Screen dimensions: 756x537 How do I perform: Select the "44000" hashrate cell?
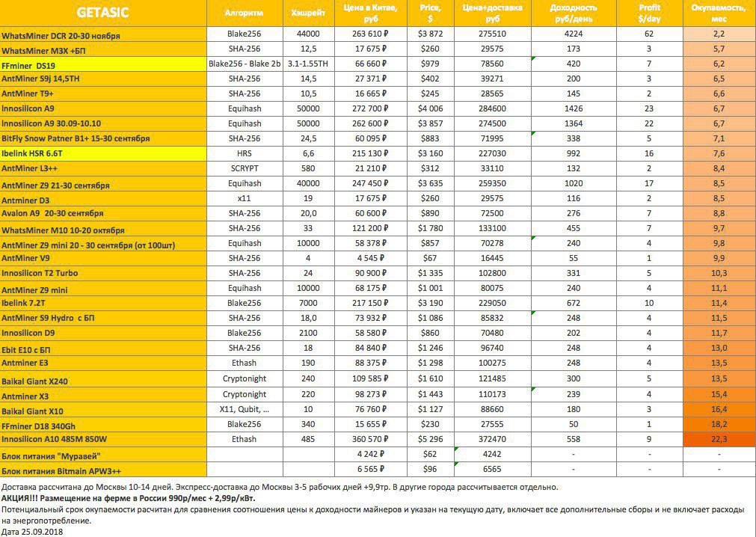308,34
